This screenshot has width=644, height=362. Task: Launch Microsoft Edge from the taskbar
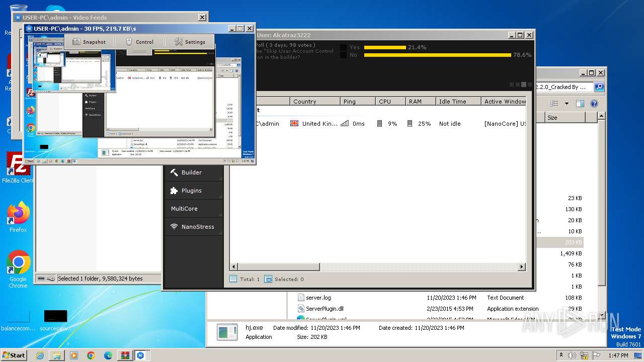click(108, 355)
